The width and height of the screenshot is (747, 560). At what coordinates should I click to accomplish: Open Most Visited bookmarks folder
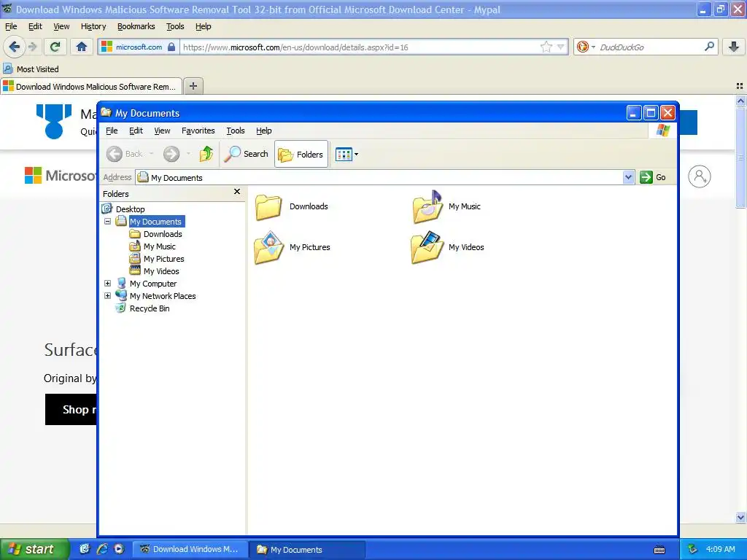31,69
